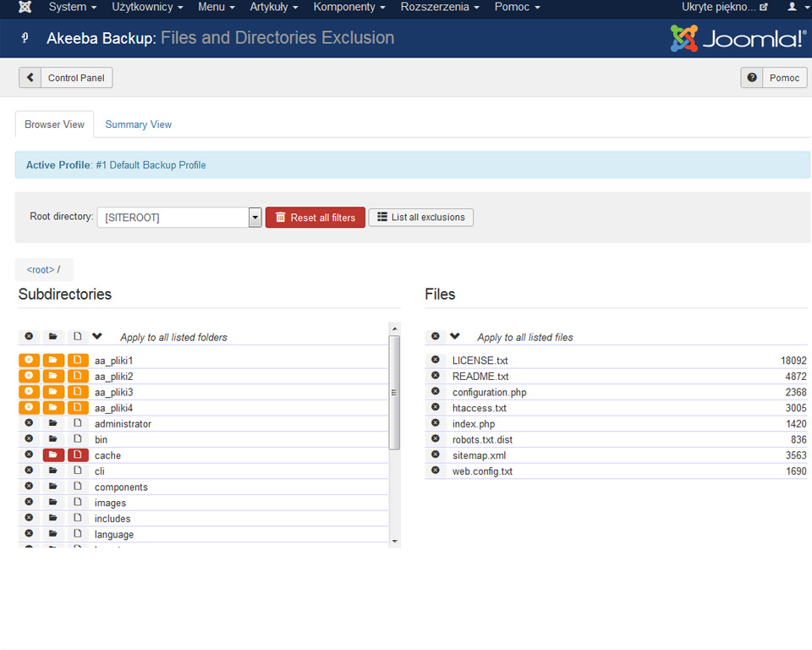Click the exclude icon for sitemap.xml
This screenshot has width=812, height=650.
(436, 454)
